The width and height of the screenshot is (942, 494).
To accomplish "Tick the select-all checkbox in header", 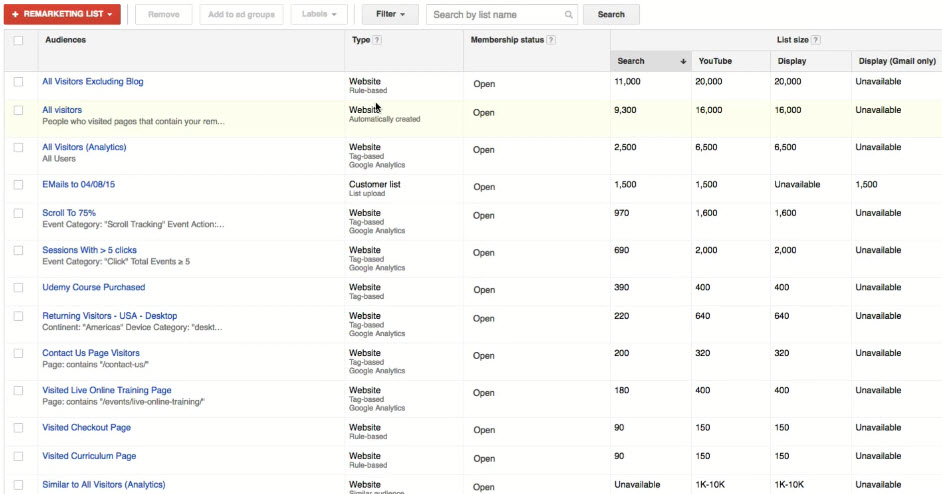I will point(18,40).
